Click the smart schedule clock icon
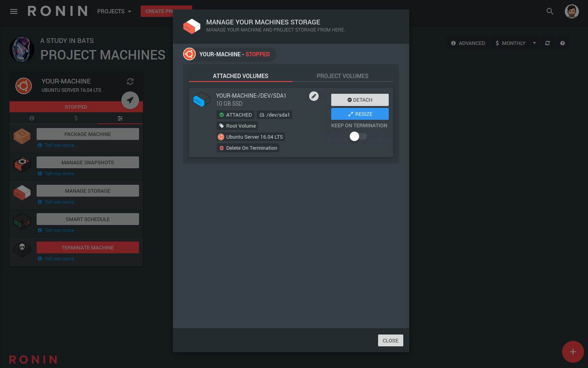This screenshot has height=368, width=588. click(22, 221)
